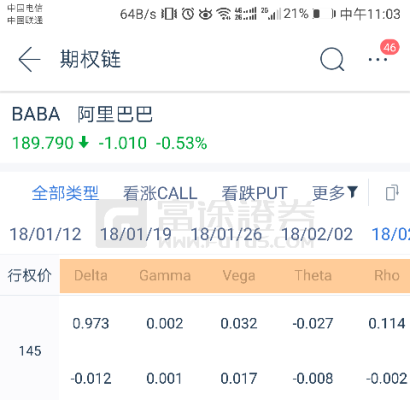Tap the 行权价 column header
This screenshot has height=400, width=410.
[x=30, y=276]
